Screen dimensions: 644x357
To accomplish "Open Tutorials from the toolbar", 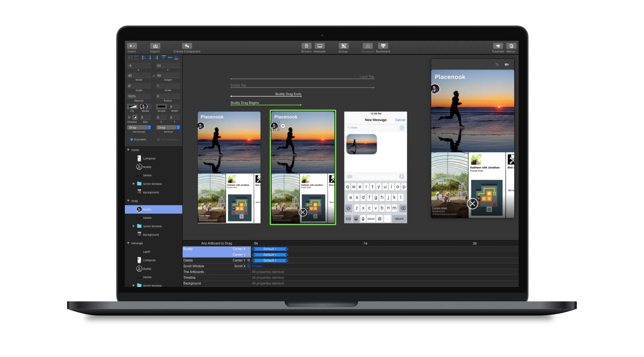I will pos(498,46).
